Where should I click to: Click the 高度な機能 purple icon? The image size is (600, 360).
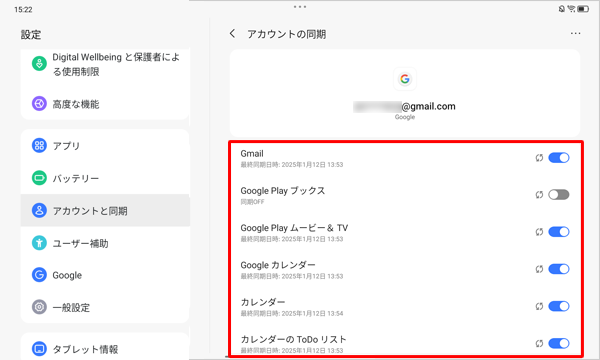pos(39,104)
